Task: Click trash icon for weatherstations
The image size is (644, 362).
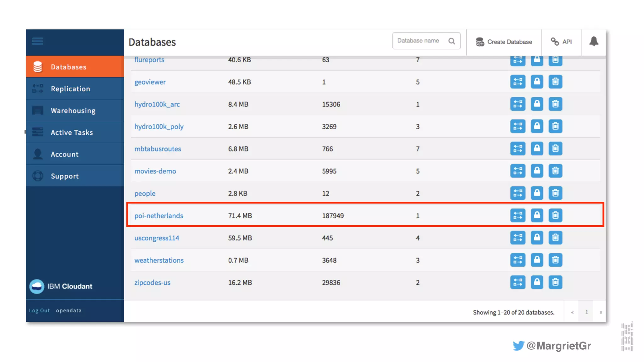Action: (555, 260)
